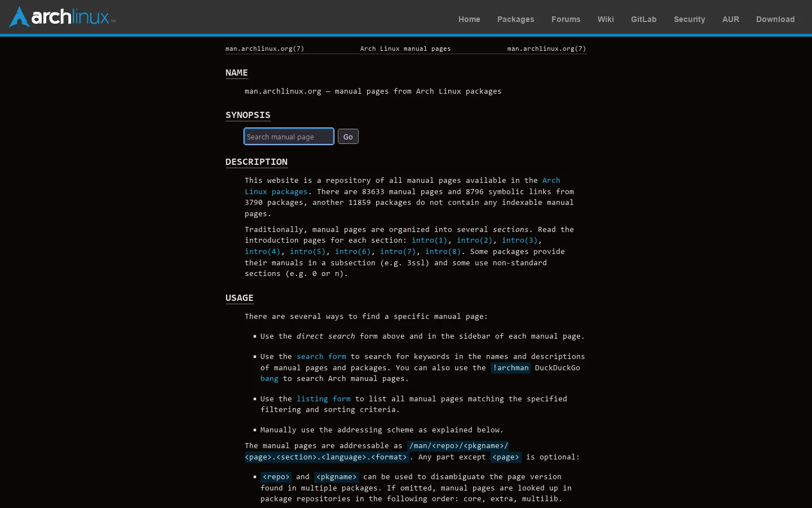Click the SYNOPSIS section heading
This screenshot has height=508, width=812.
pyautogui.click(x=248, y=115)
